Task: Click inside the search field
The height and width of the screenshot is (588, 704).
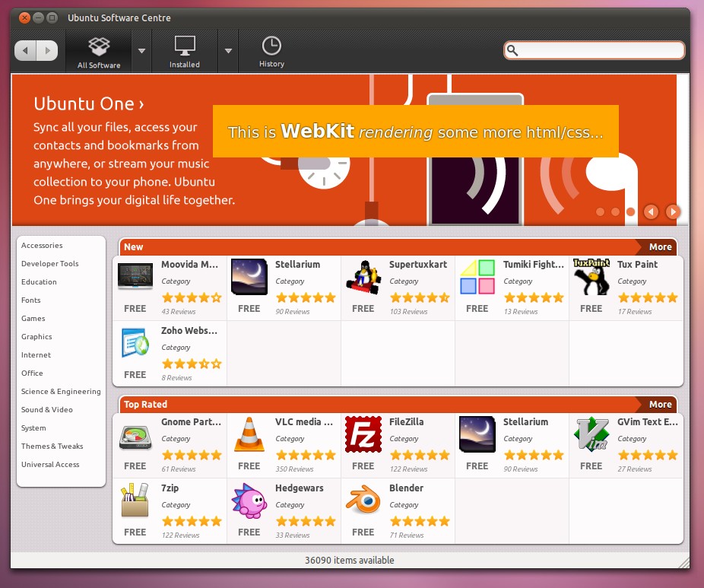Action: 593,49
